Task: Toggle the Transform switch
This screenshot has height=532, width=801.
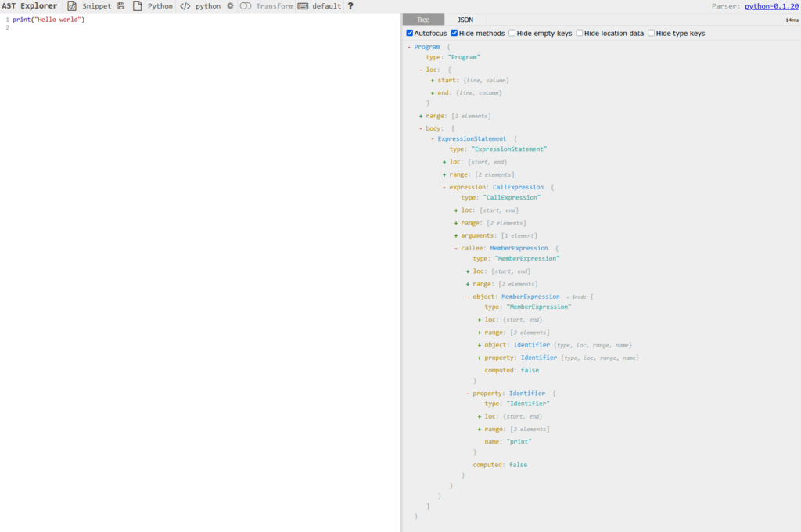Action: (246, 6)
